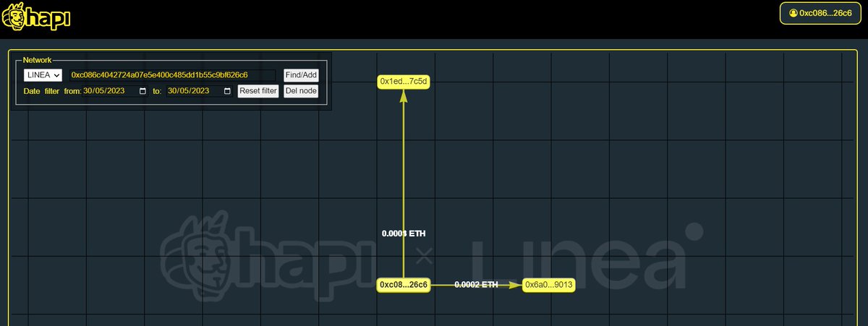Click the hapi logo in header
The height and width of the screenshot is (326, 868).
(x=35, y=17)
